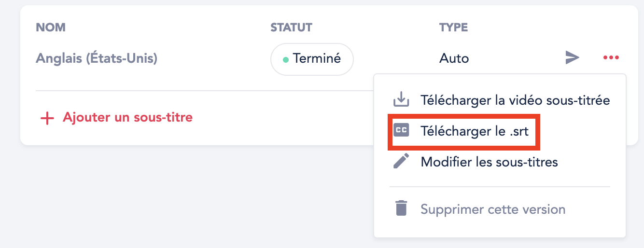
Task: Open the red three-dots options menu
Action: tap(611, 58)
